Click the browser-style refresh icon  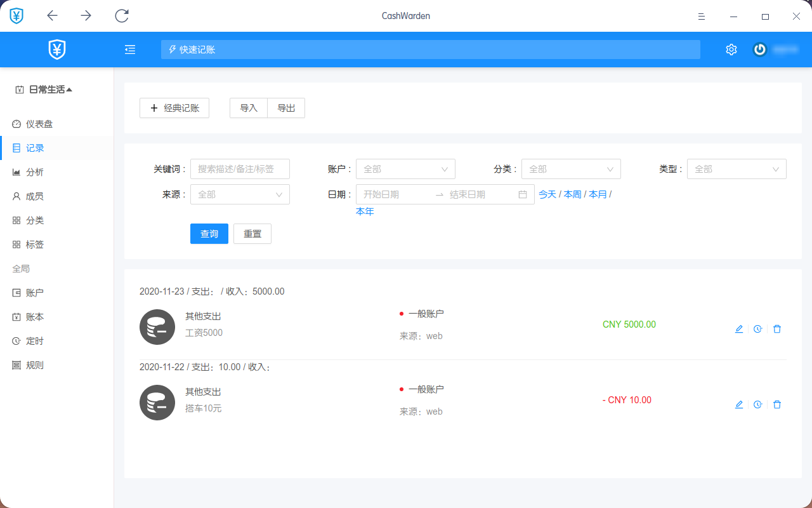click(122, 16)
